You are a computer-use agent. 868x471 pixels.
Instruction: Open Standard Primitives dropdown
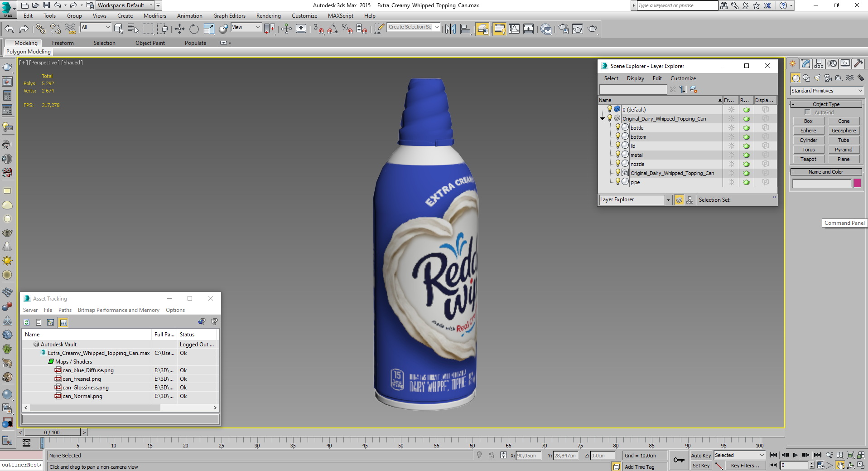pos(827,91)
